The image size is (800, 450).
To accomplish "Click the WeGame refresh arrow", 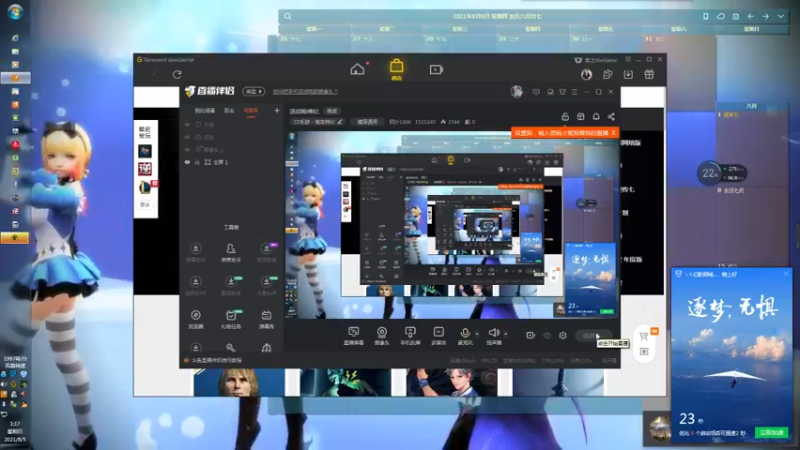I will 177,74.
